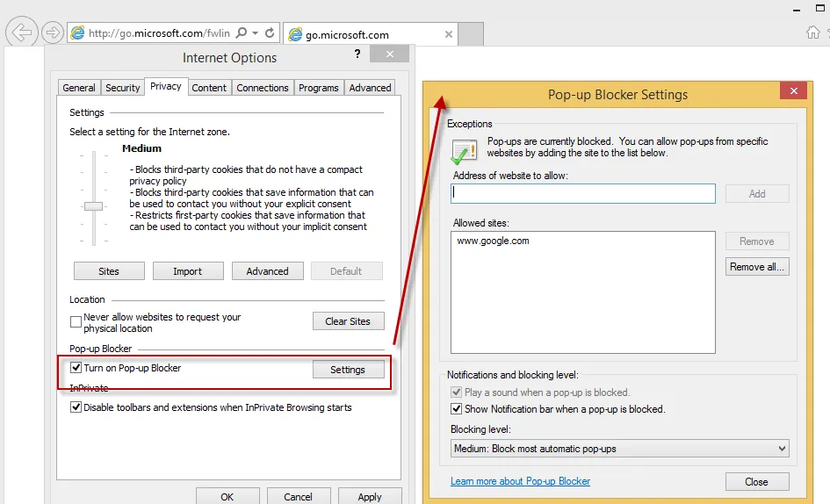Open the Blocking level dropdown
The height and width of the screenshot is (504, 830).
pyautogui.click(x=620, y=449)
